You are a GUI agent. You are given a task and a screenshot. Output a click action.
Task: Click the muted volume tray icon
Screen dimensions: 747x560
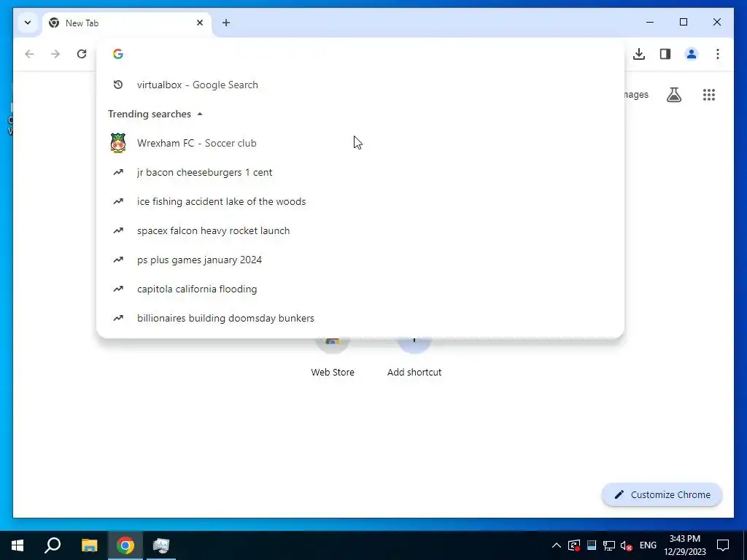coord(627,545)
